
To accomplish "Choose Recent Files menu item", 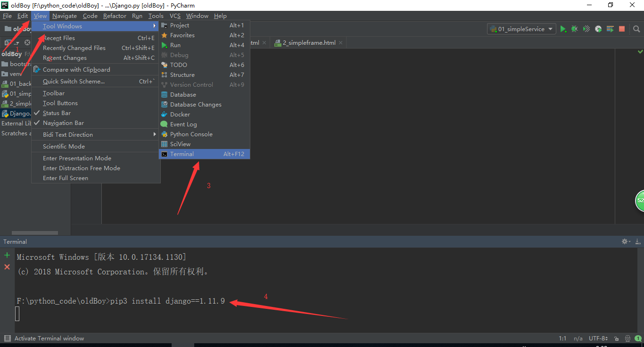I will point(96,38).
